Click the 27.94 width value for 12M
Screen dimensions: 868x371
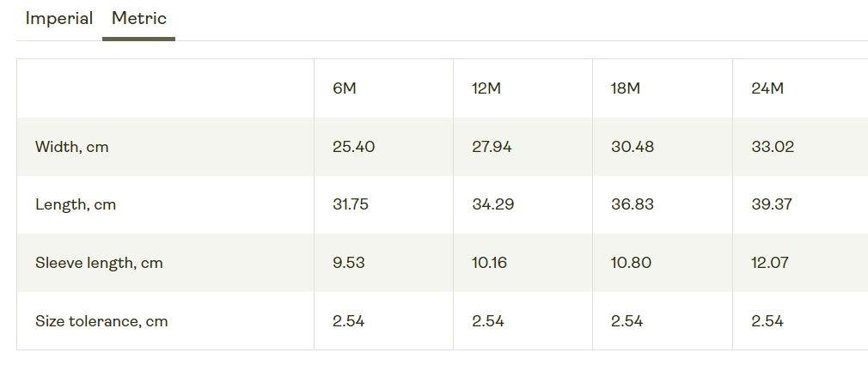tap(492, 147)
